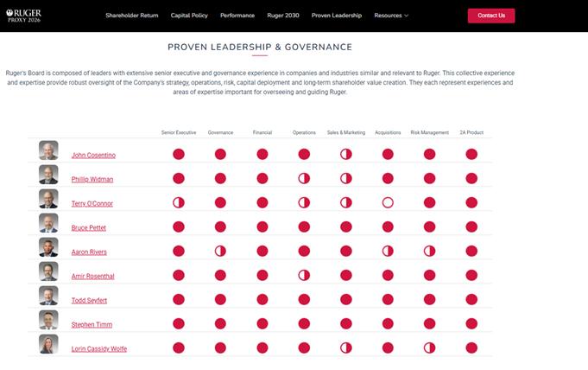Click the Ruger Proxy 2026 logo

(24, 16)
